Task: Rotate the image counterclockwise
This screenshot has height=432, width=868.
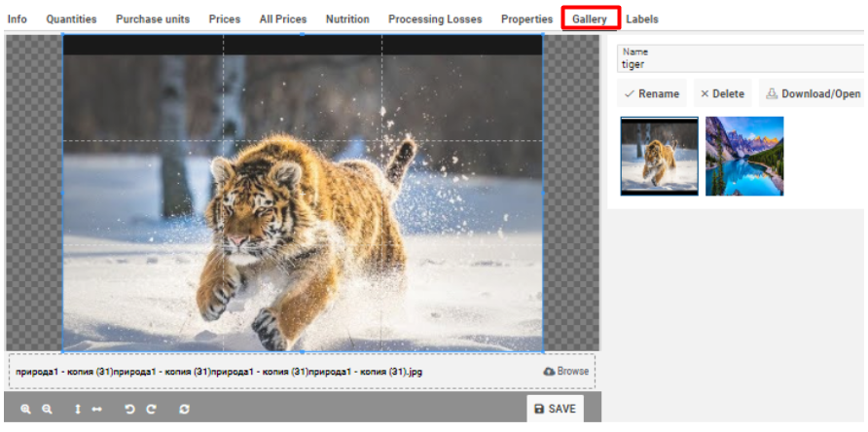Action: tap(129, 410)
